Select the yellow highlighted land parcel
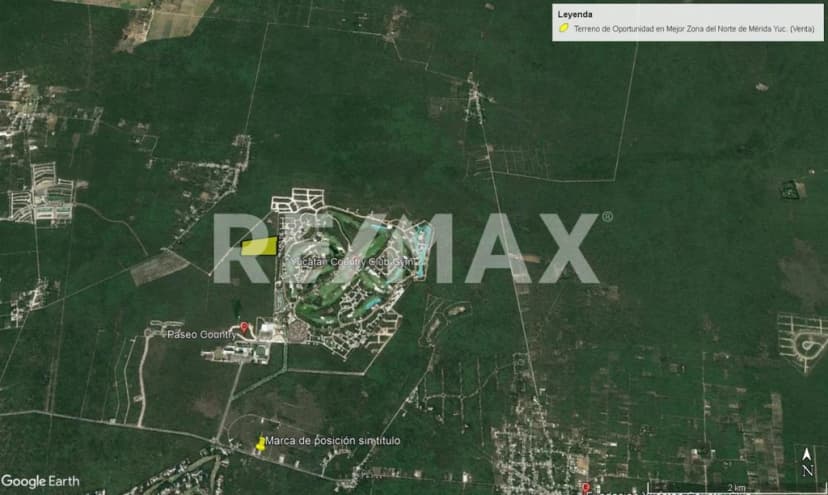This screenshot has width=828, height=495. (x=259, y=246)
